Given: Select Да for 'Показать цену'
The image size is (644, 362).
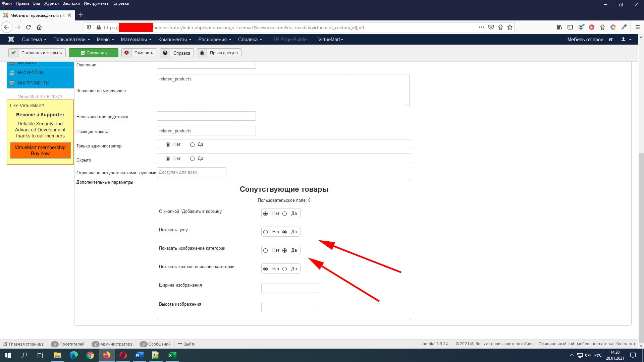Looking at the screenshot, I should pyautogui.click(x=284, y=232).
